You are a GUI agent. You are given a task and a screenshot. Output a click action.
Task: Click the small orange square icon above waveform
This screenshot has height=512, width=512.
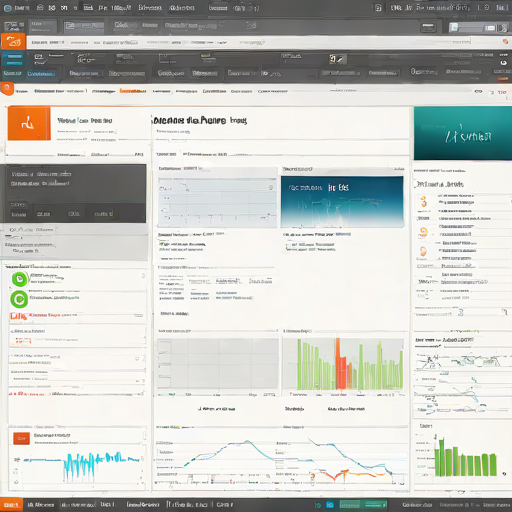click(x=22, y=438)
